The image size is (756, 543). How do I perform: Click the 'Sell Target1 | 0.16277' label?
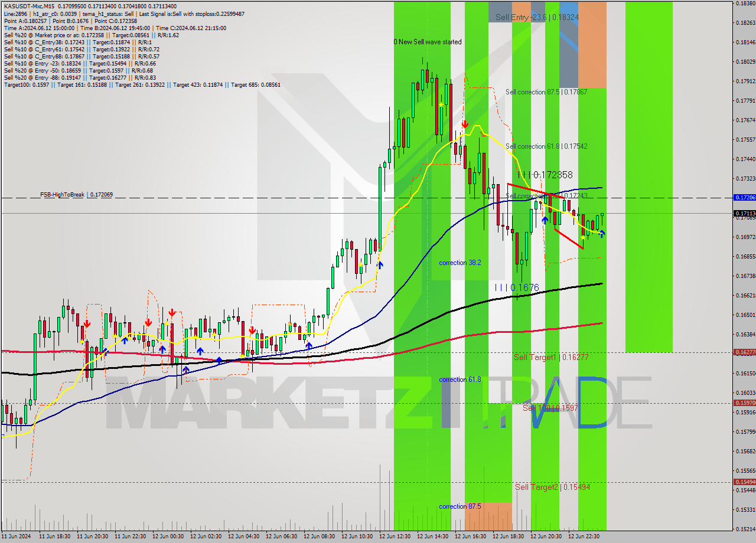pyautogui.click(x=551, y=357)
